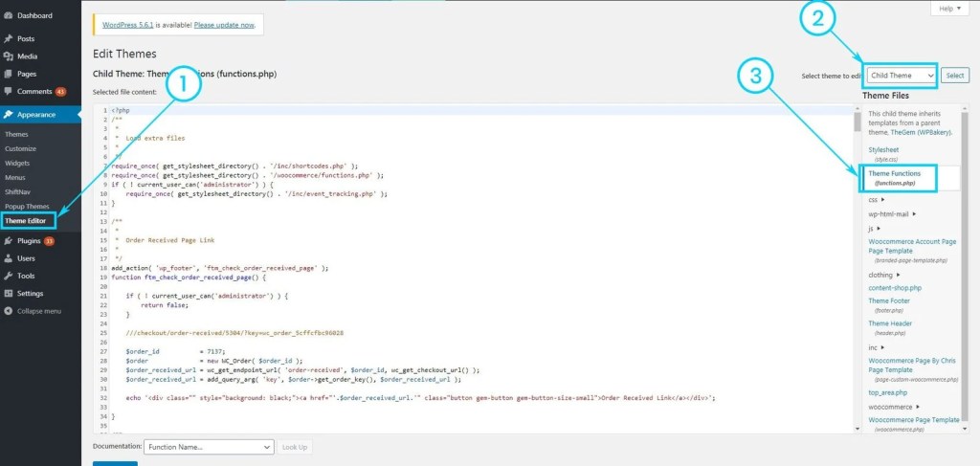Open Woocommerce Page By Chris template
980x466 pixels.
pos(913,369)
